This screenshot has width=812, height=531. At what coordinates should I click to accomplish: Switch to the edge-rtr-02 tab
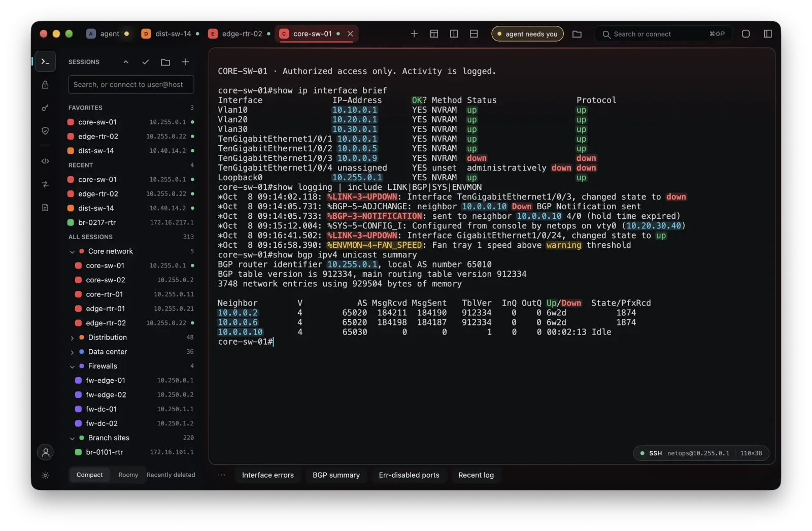pos(239,34)
